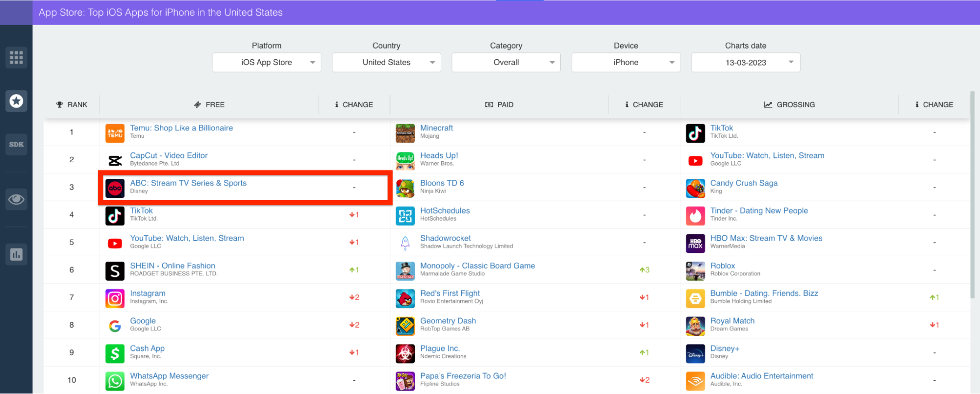This screenshot has height=394, width=980.
Task: Click the Papa's Freezeria app icon
Action: coord(405,381)
